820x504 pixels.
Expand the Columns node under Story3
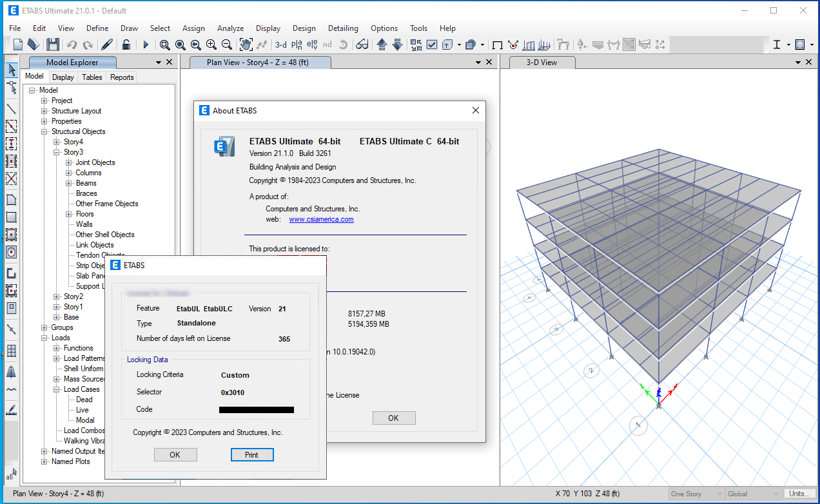[69, 173]
